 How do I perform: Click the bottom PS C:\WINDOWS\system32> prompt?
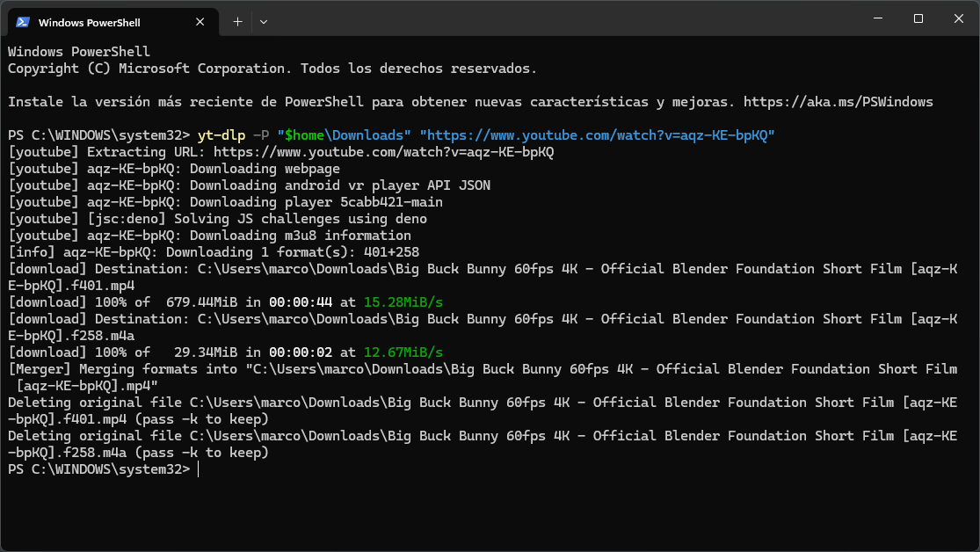pyautogui.click(x=98, y=469)
